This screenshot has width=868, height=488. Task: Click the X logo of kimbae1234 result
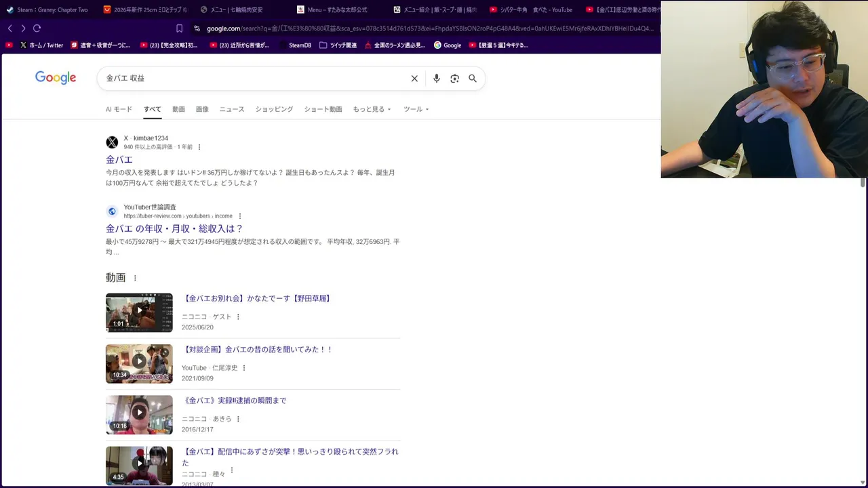point(112,142)
